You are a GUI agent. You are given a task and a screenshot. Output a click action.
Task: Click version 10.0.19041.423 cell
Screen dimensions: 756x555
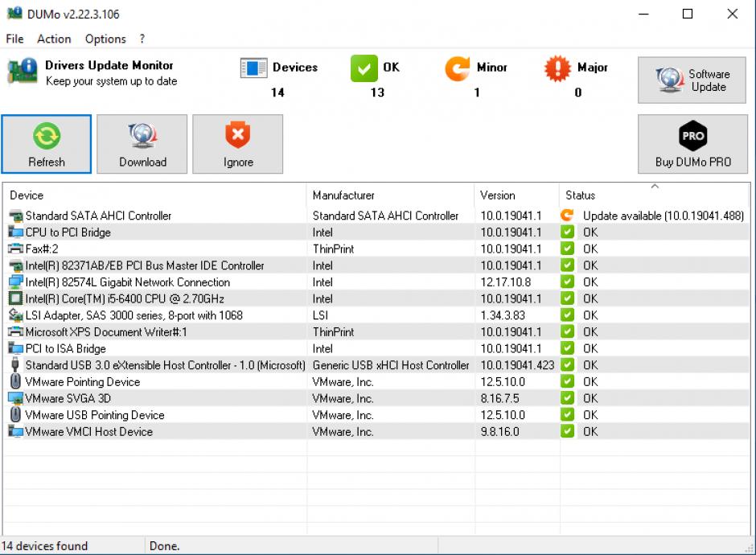click(x=517, y=365)
